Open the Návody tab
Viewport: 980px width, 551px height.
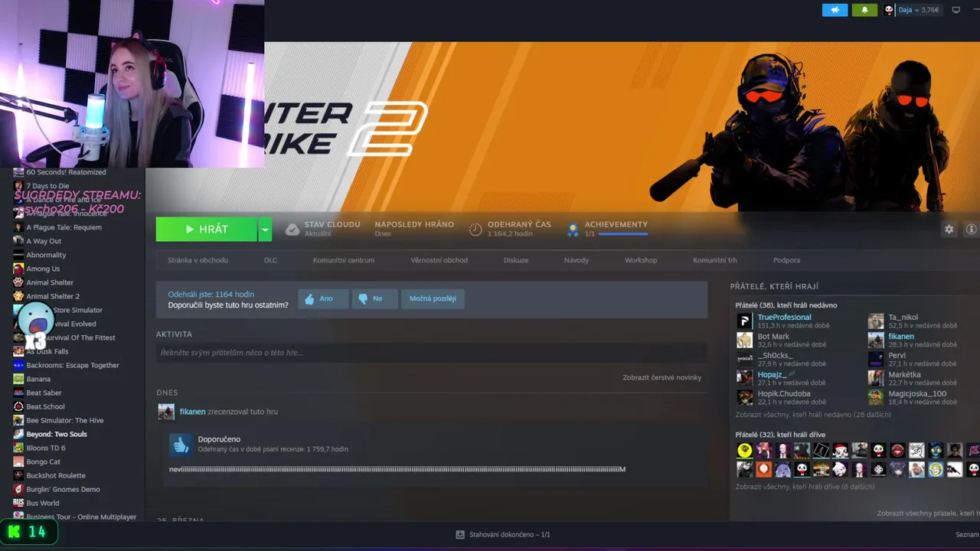coord(577,260)
